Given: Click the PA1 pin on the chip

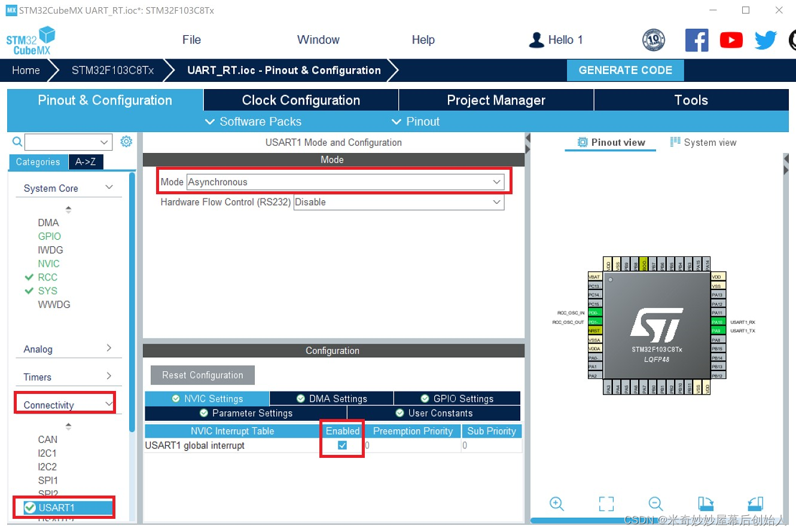Looking at the screenshot, I should coord(594,366).
